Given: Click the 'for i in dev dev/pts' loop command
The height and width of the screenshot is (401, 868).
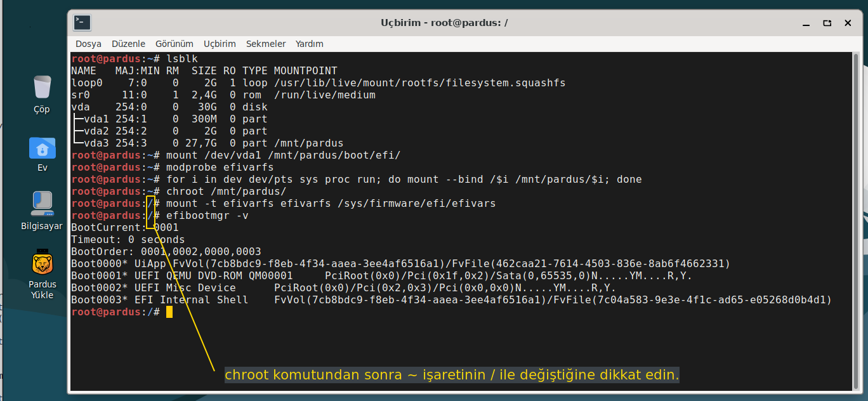Looking at the screenshot, I should click(x=404, y=179).
